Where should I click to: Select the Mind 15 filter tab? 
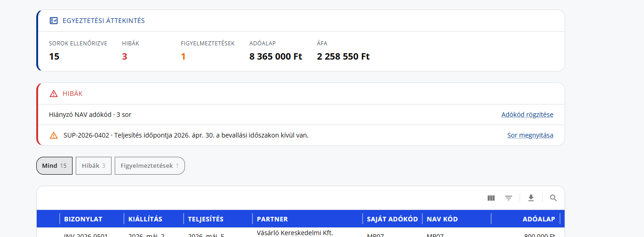click(54, 165)
